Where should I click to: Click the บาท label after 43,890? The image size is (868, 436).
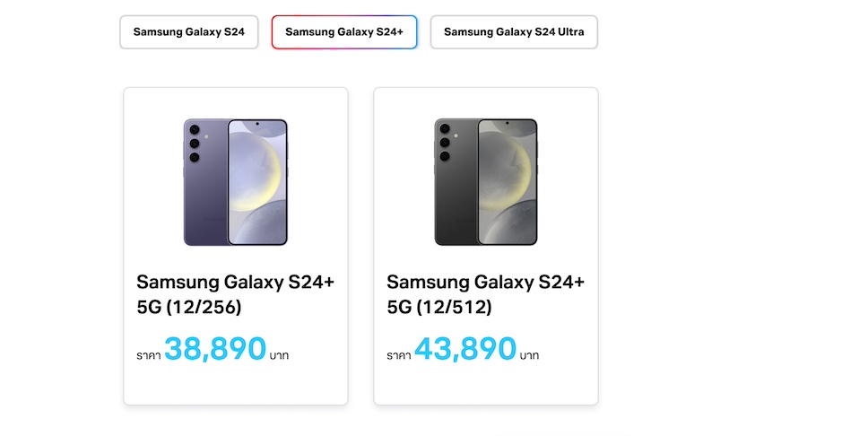529,355
